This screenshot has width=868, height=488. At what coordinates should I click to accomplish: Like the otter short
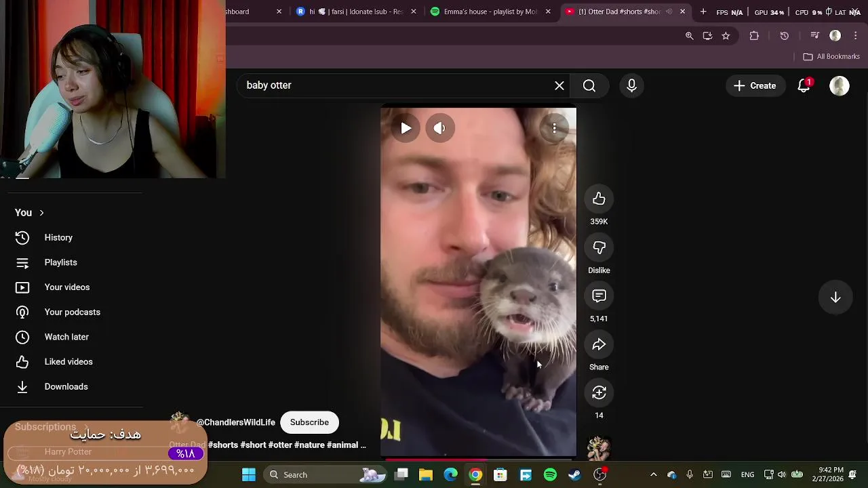[x=599, y=199]
